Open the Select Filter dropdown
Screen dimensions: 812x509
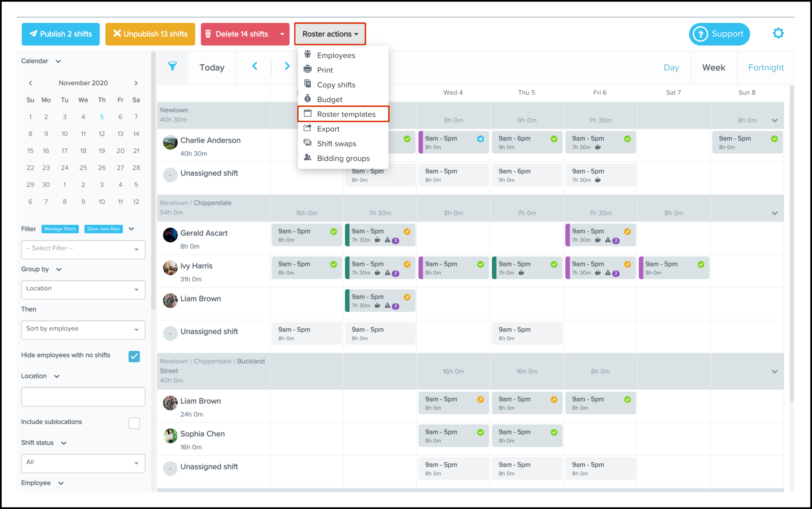tap(83, 249)
